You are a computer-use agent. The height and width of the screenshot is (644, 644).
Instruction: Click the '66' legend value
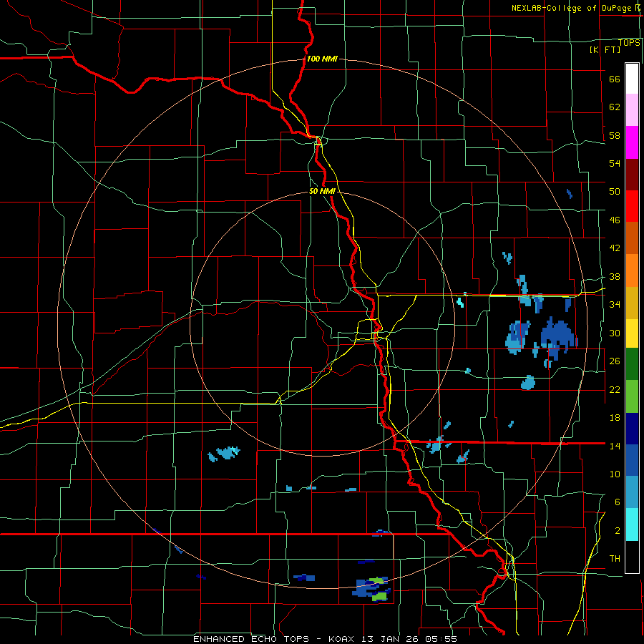(x=615, y=79)
